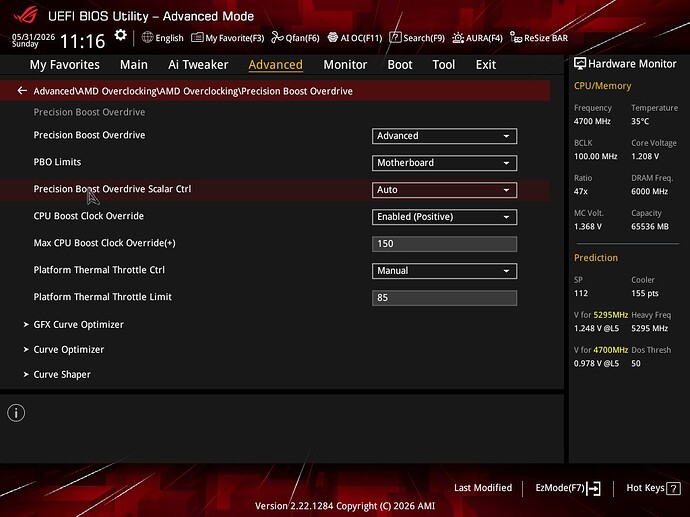Viewport: 690px width, 517px height.
Task: Open AURA(F4) lighting icon
Action: click(x=458, y=38)
